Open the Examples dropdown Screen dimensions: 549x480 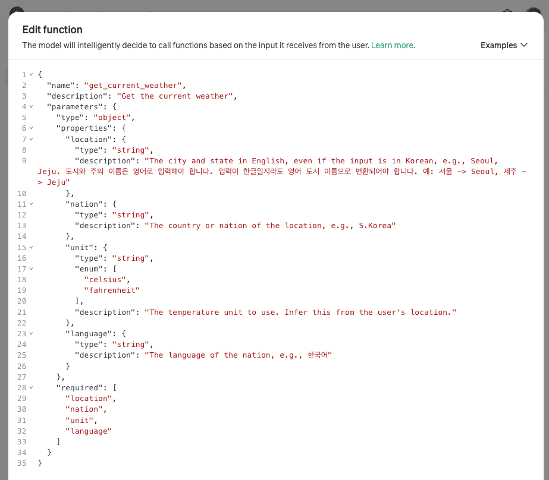(503, 45)
